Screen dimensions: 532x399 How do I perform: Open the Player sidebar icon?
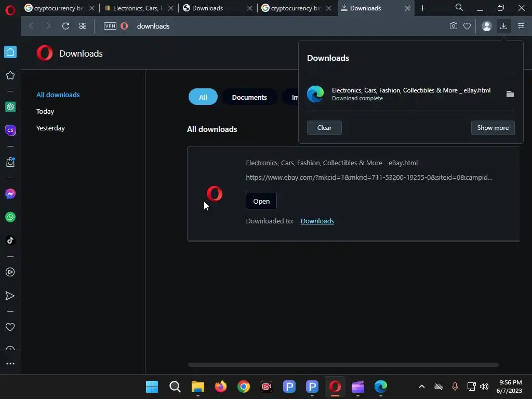click(10, 272)
